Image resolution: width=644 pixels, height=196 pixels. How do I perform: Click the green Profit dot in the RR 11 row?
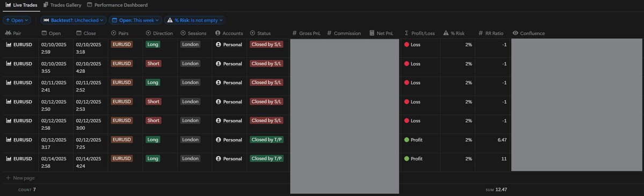click(x=406, y=159)
